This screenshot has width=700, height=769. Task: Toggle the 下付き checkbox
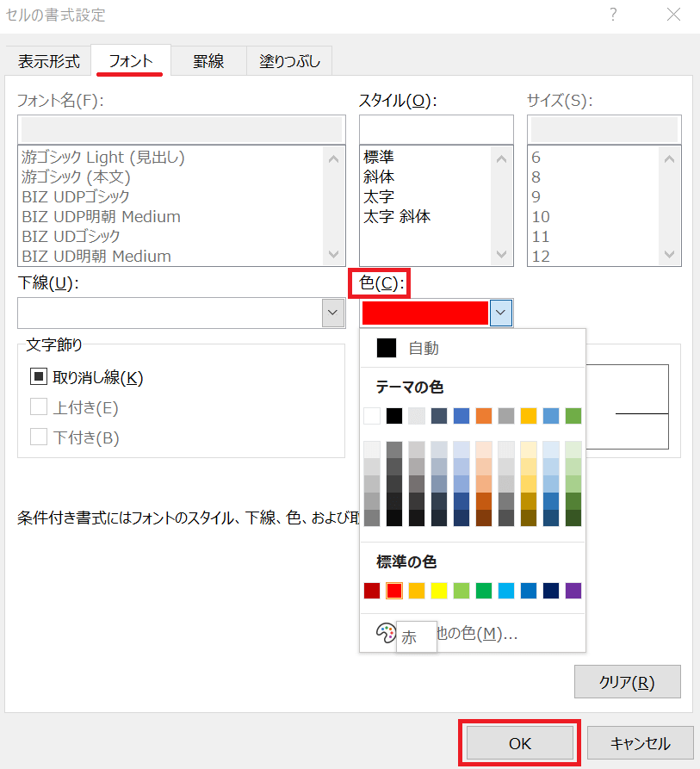coord(39,437)
